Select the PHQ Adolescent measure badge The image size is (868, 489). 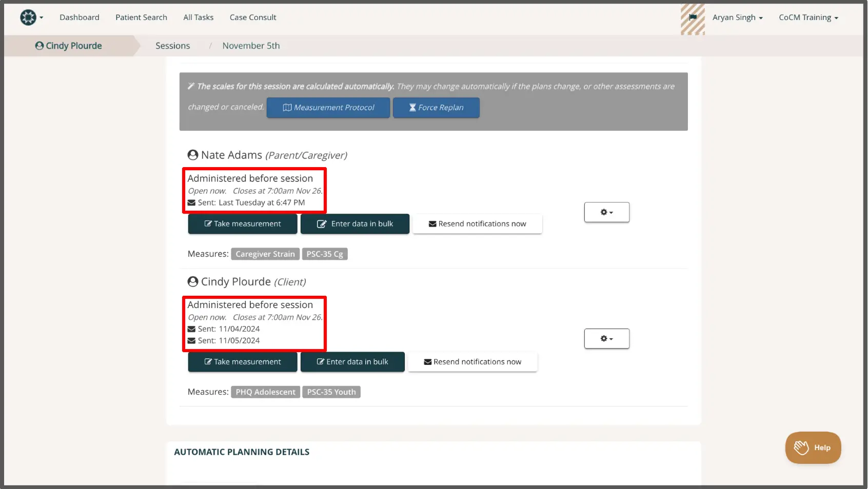tap(265, 392)
